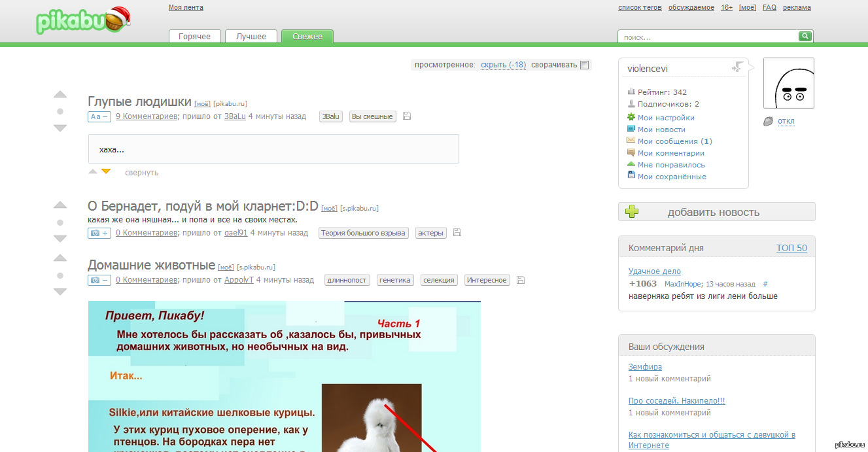The image size is (868, 452).
Task: Switch to the "Горячее" tab
Action: (194, 37)
